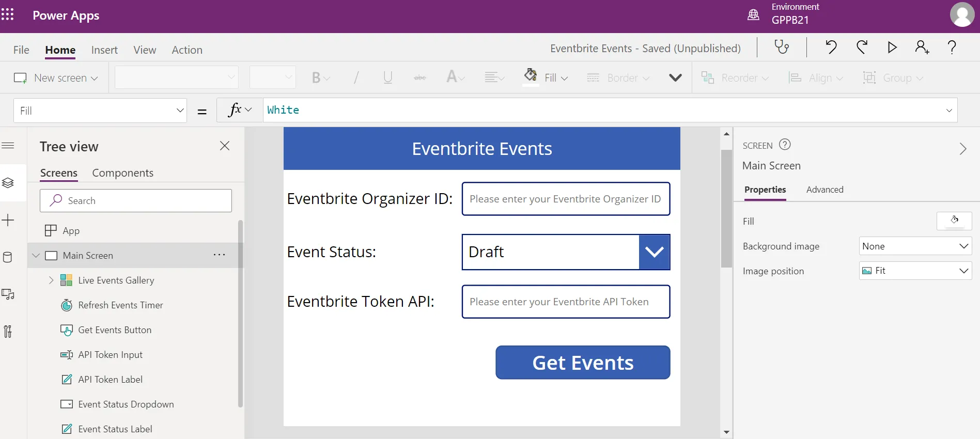Open the Fill color picker swatch
Screen dimensions: 980x439
pos(954,221)
